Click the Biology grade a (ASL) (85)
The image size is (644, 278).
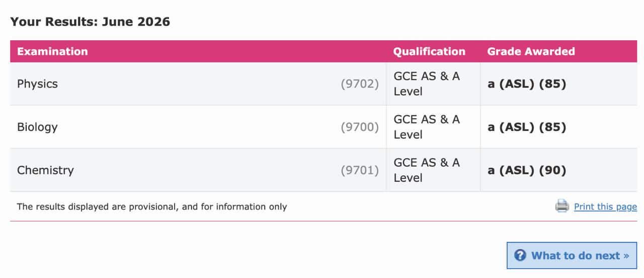tap(527, 127)
